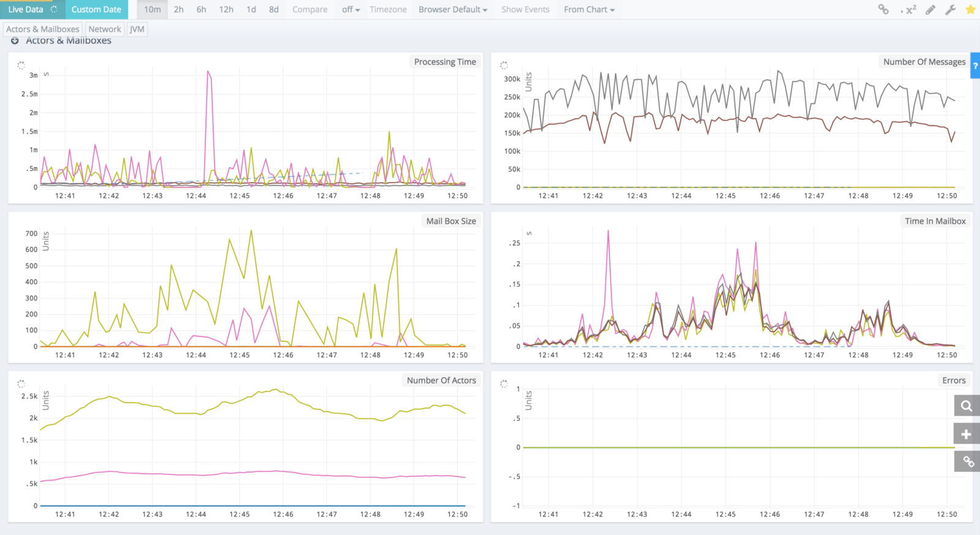Open the Browser Default timezone dropdown
Image resolution: width=980 pixels, height=535 pixels.
[x=453, y=10]
